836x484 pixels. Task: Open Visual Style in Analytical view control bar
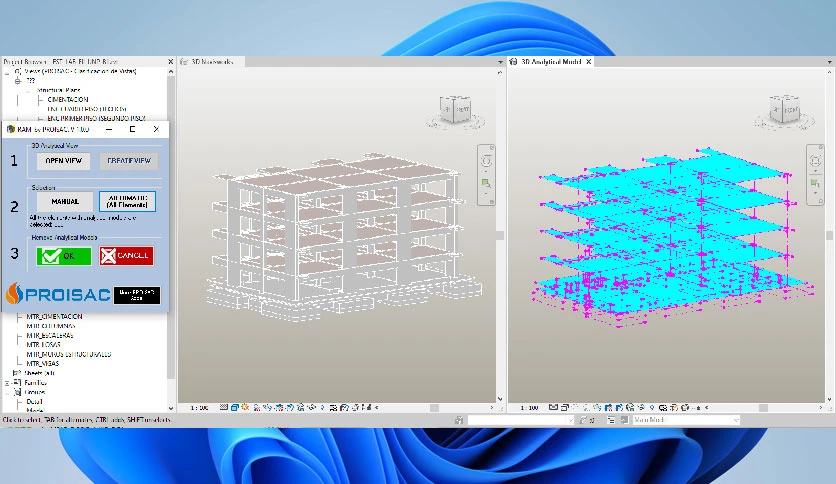pos(565,407)
